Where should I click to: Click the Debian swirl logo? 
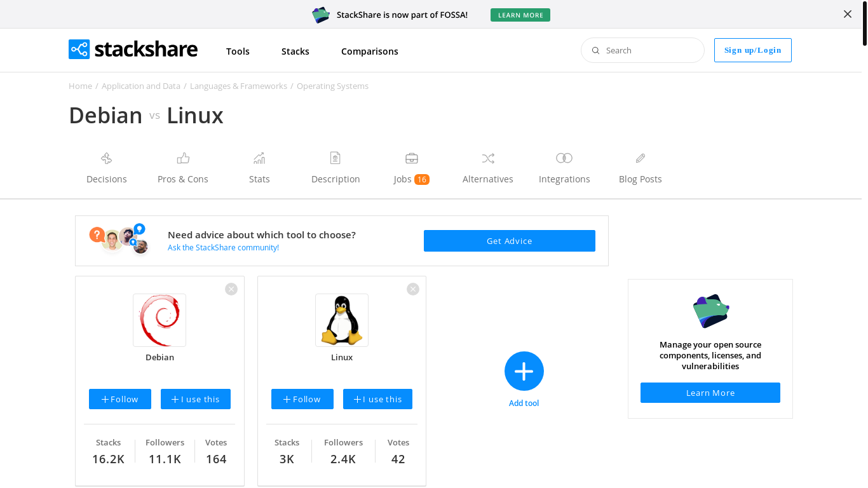pyautogui.click(x=159, y=320)
